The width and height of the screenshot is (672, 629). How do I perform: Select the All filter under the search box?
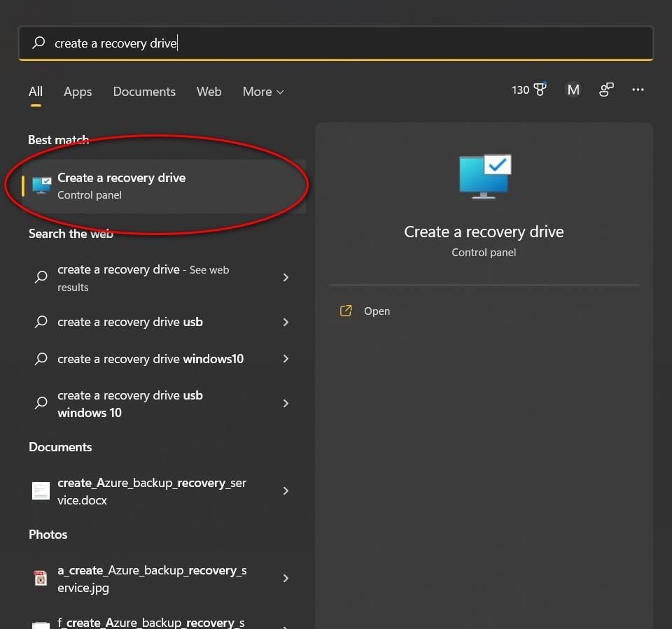(35, 91)
